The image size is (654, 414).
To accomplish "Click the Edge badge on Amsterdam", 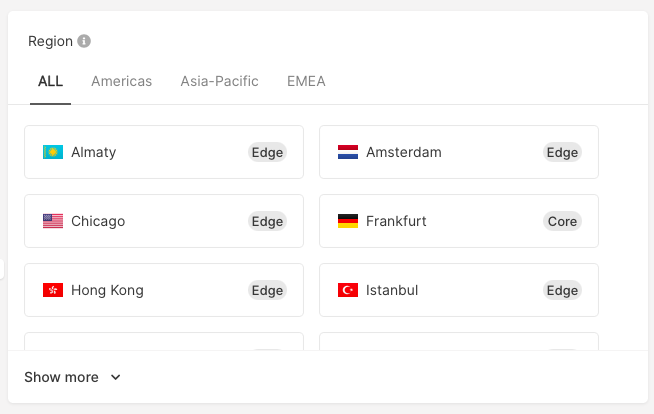I will point(562,152).
